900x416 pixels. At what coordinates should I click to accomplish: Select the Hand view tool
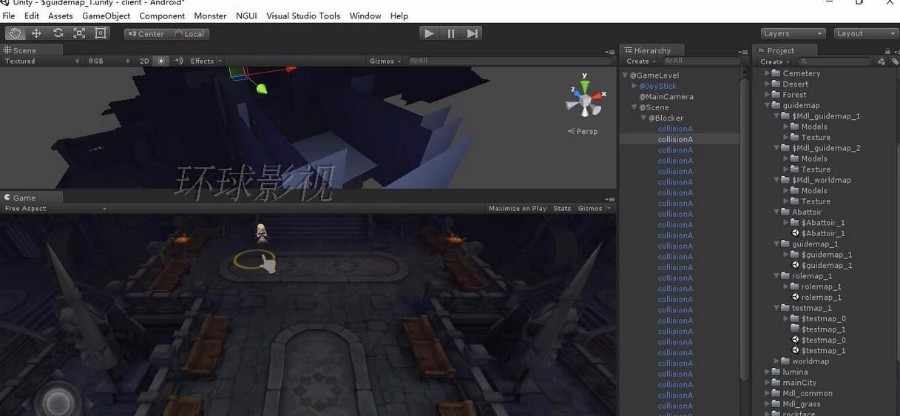tap(15, 33)
